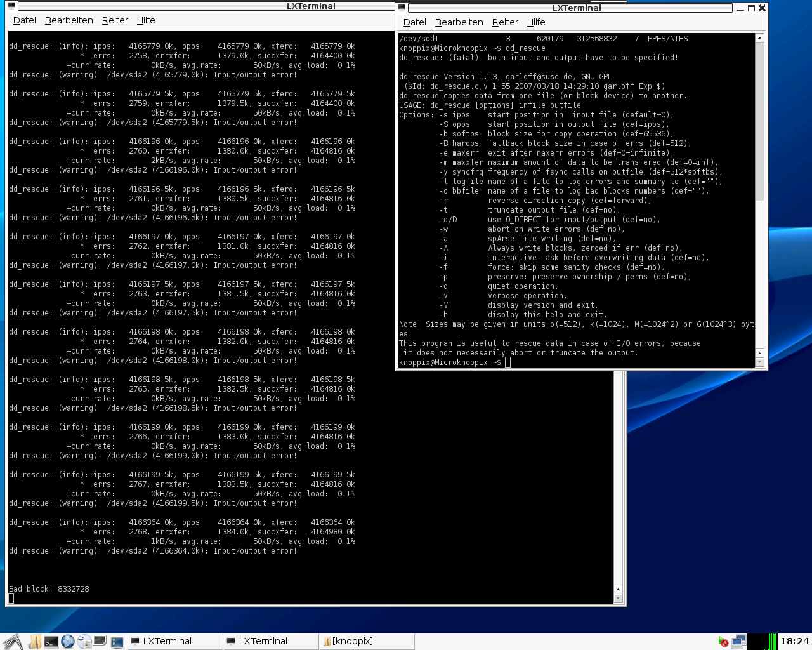Switch to first LXTerminal taskbar button

tap(174, 642)
